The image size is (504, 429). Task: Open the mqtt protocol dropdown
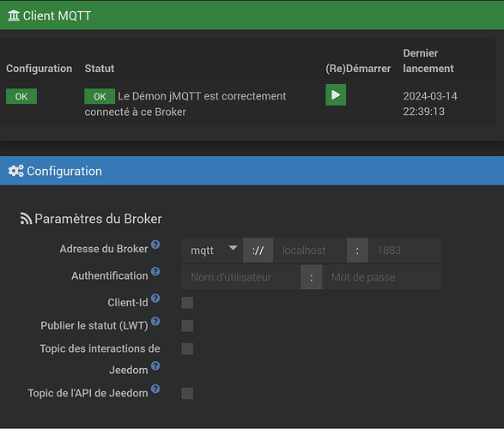pos(212,251)
